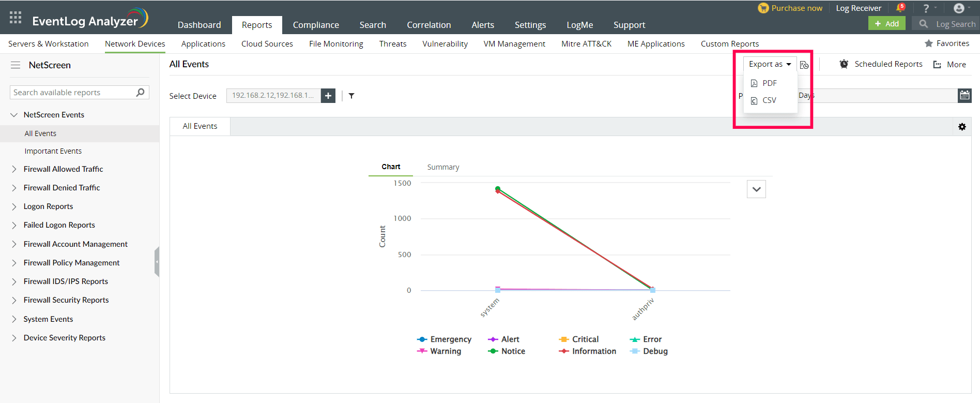The width and height of the screenshot is (980, 403).
Task: Expand the System Events group
Action: point(14,319)
